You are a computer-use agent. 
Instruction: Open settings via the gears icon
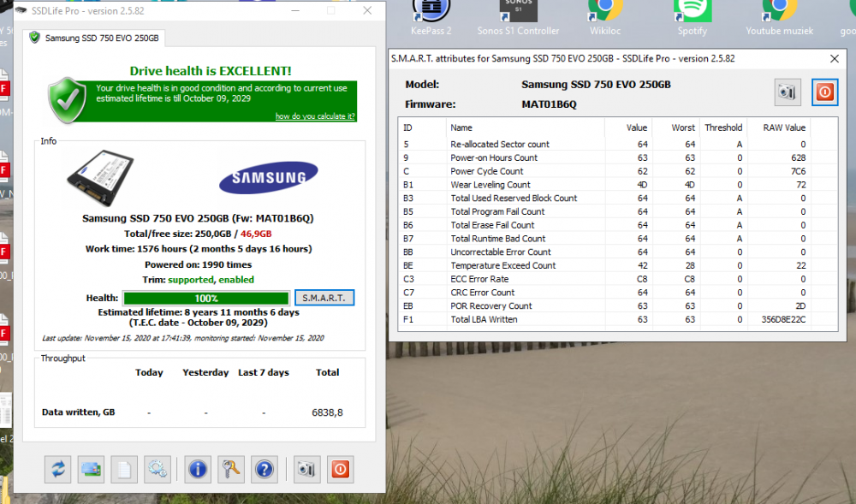[x=158, y=469]
